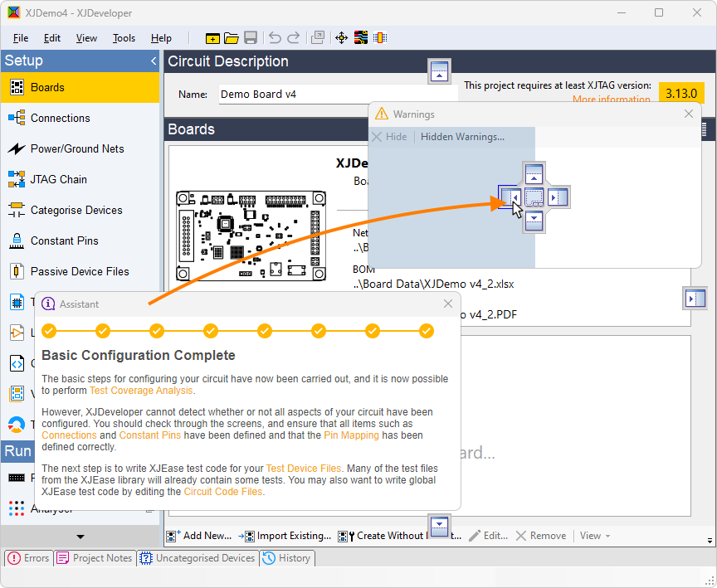Click the schematic viewer icon in toolbar
Viewport: 717px width, 588px height.
[380, 38]
